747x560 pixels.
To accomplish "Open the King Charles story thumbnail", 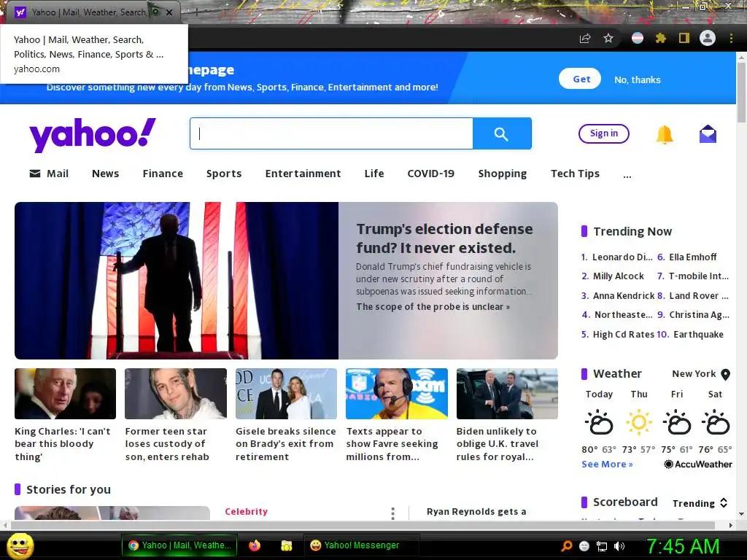I will pos(65,394).
